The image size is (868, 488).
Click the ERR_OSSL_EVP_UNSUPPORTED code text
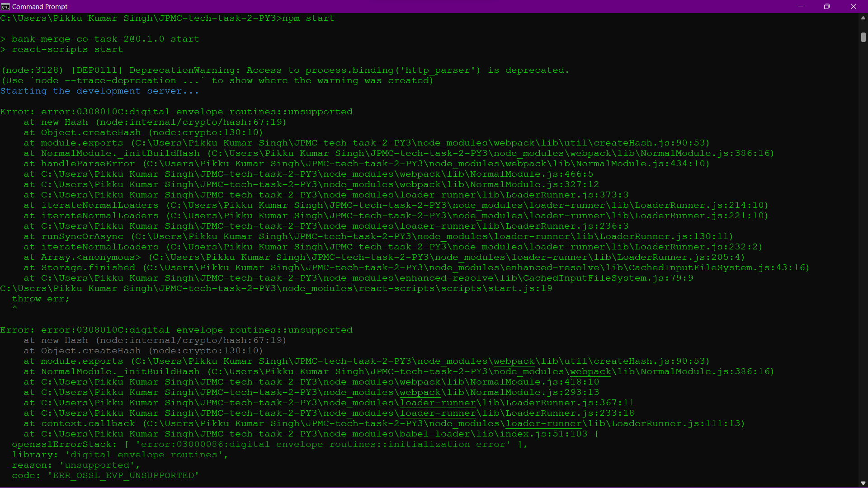click(123, 475)
